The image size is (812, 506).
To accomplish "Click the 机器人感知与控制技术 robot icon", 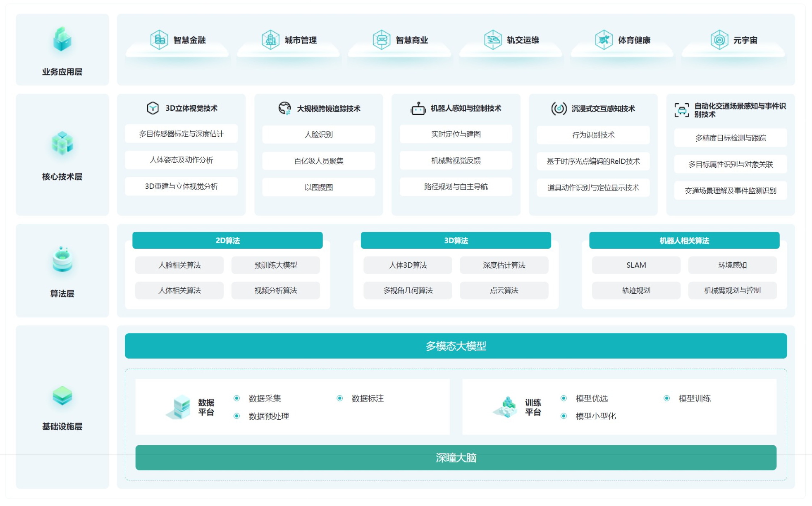I will tap(418, 108).
